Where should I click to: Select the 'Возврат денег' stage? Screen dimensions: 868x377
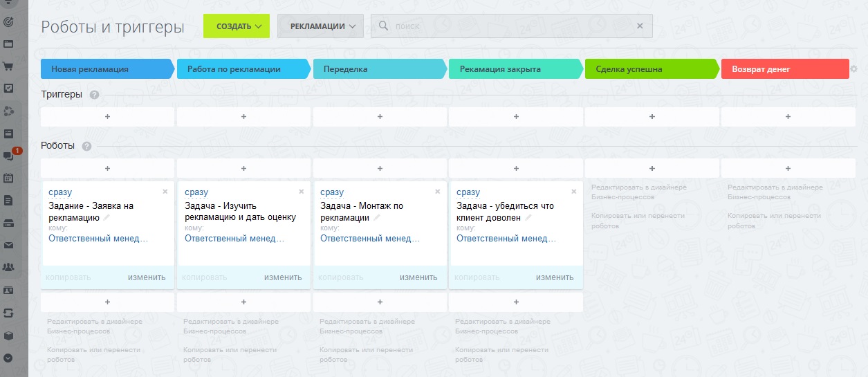(x=784, y=69)
